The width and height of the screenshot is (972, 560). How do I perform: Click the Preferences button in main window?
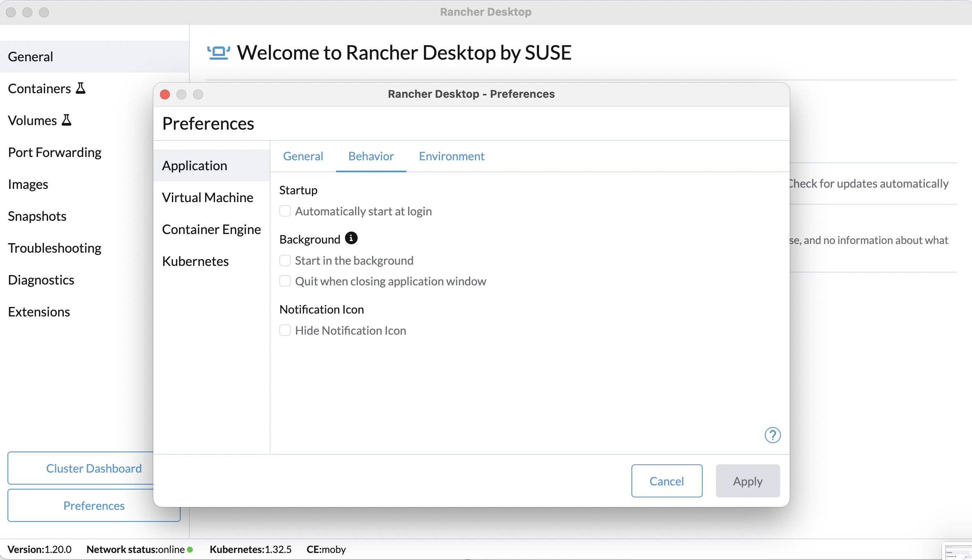click(94, 505)
